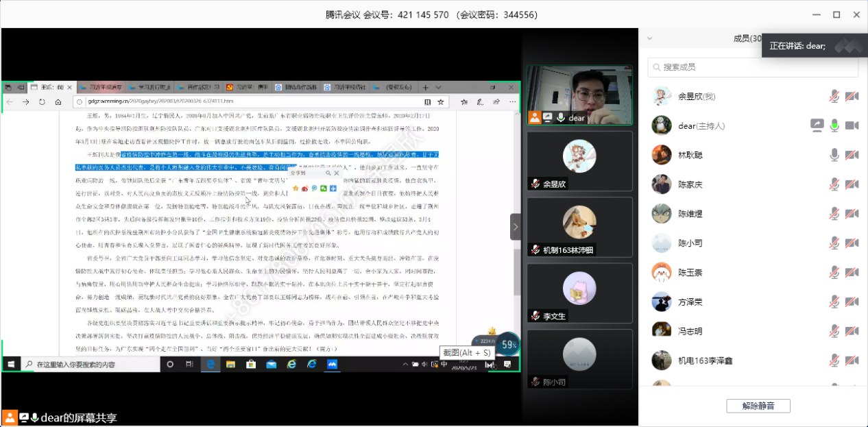Click the green microphone icon beside dear(主持人)
The height and width of the screenshot is (427, 868).
click(834, 125)
